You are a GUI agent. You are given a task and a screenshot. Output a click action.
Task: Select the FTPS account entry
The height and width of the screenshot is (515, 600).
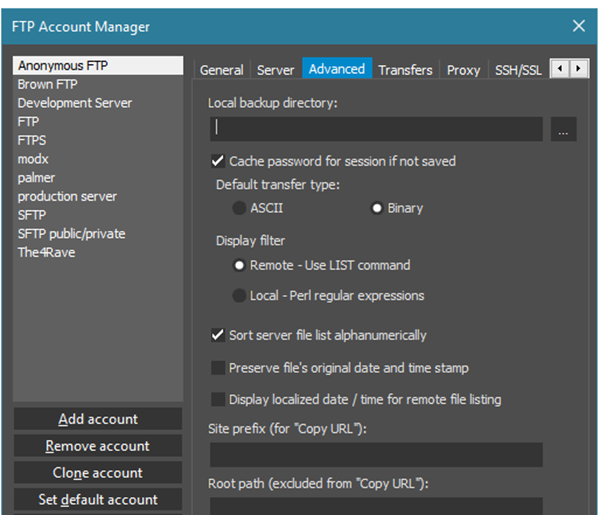pyautogui.click(x=98, y=140)
